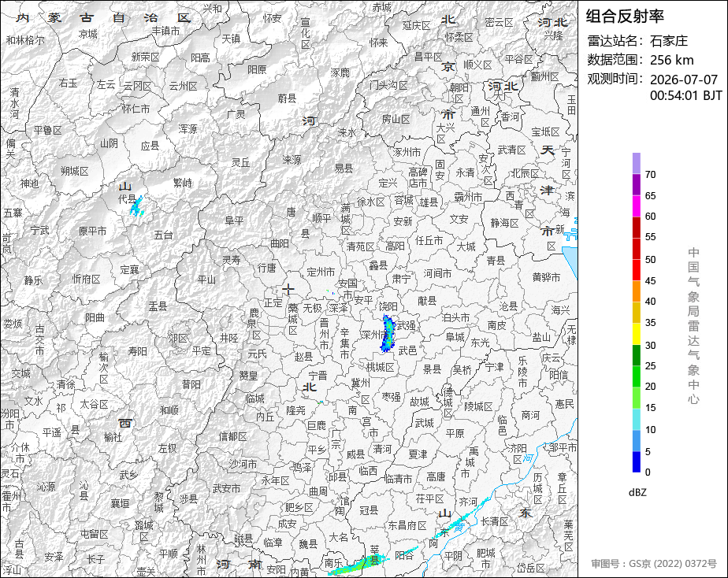Click the 门头沟区 map label
Screen dimensions: 728x578
pos(388,85)
